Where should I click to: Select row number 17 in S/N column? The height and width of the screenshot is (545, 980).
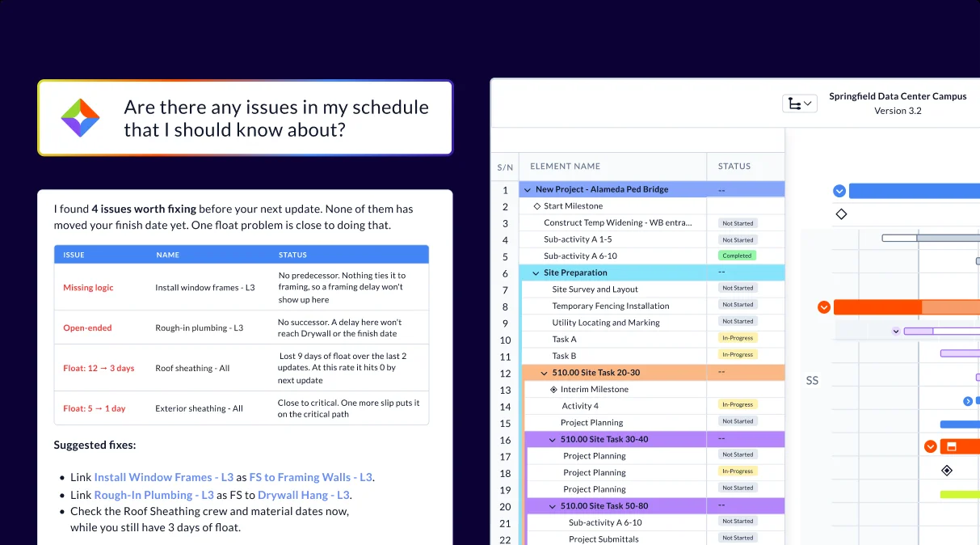(505, 457)
